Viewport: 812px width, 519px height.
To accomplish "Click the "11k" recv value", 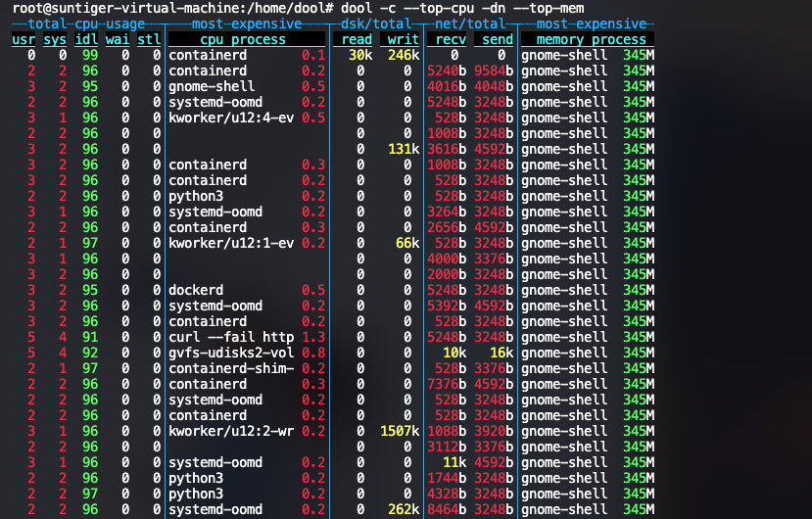I will [454, 462].
